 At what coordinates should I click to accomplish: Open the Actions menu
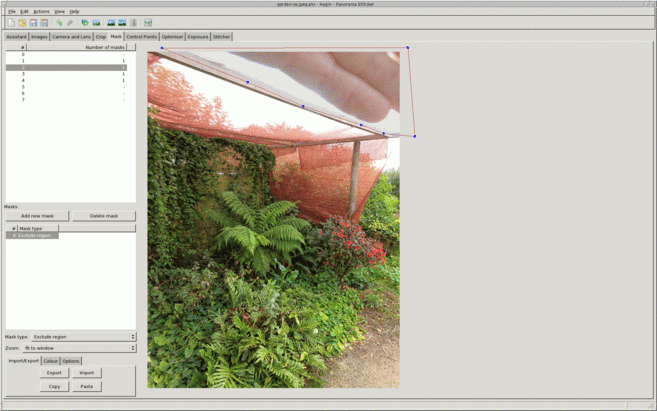point(41,11)
